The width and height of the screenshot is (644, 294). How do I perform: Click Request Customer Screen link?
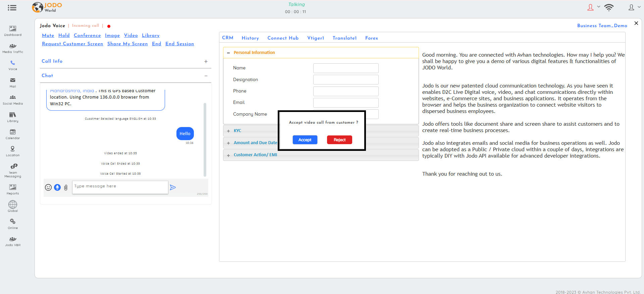pos(72,44)
